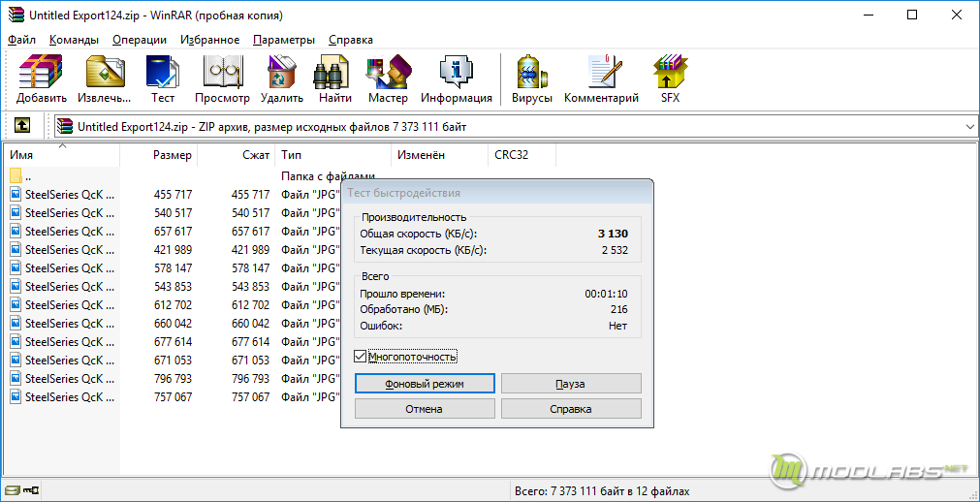This screenshot has width=980, height=502.
Task: Sort by the CRC32 column header
Action: pyautogui.click(x=522, y=154)
